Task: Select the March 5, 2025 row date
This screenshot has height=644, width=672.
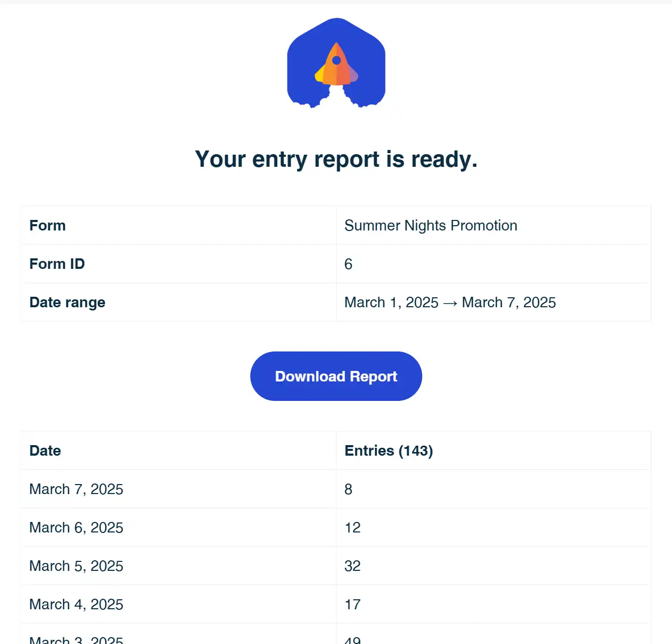Action: pos(76,566)
